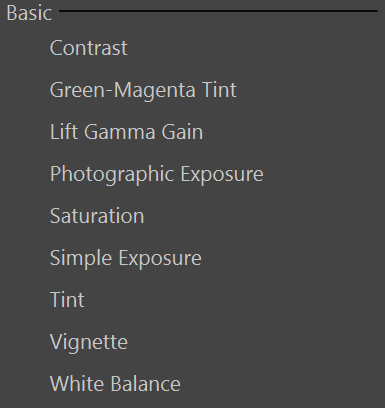Click the Saturation menu entry
This screenshot has height=408, width=385.
97,216
